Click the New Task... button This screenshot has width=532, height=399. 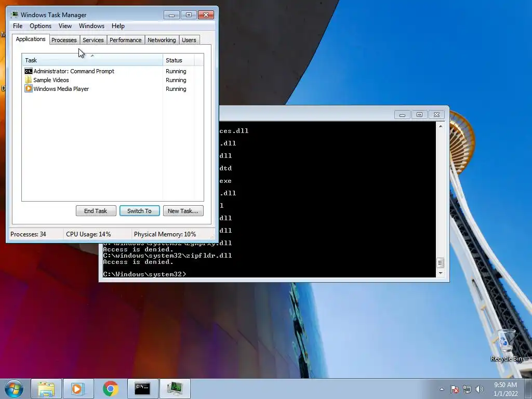[x=183, y=211]
